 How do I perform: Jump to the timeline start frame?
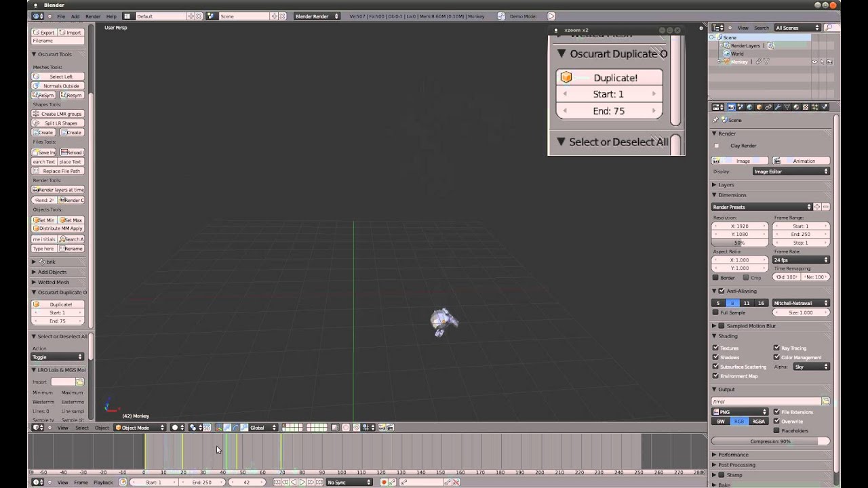[277, 483]
